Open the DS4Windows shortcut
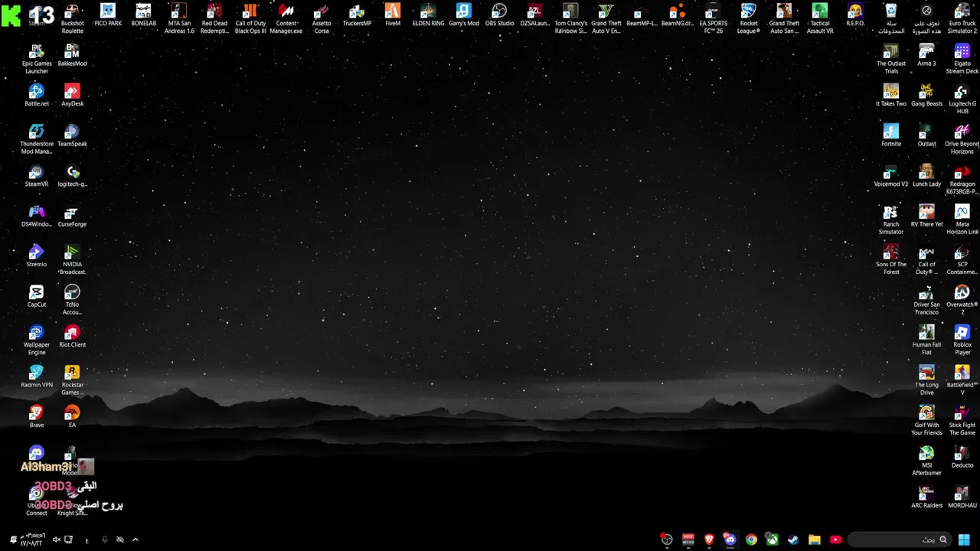Viewport: 980px width, 551px height. [37, 216]
